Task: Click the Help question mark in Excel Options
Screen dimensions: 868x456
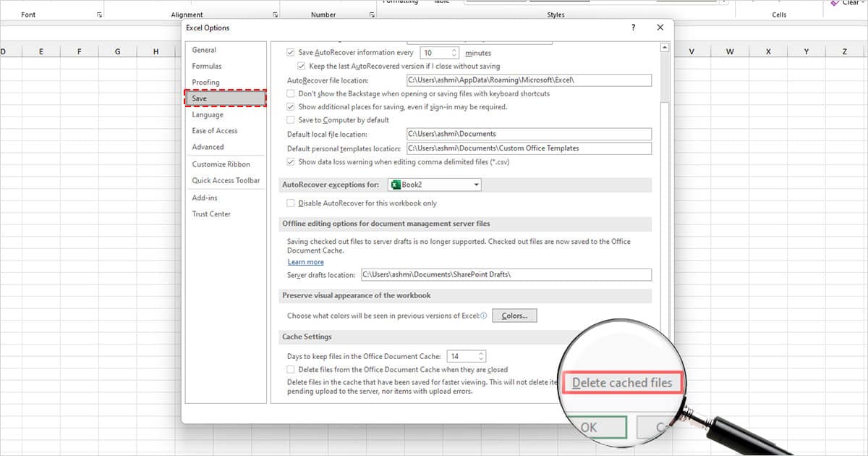Action: pyautogui.click(x=633, y=27)
